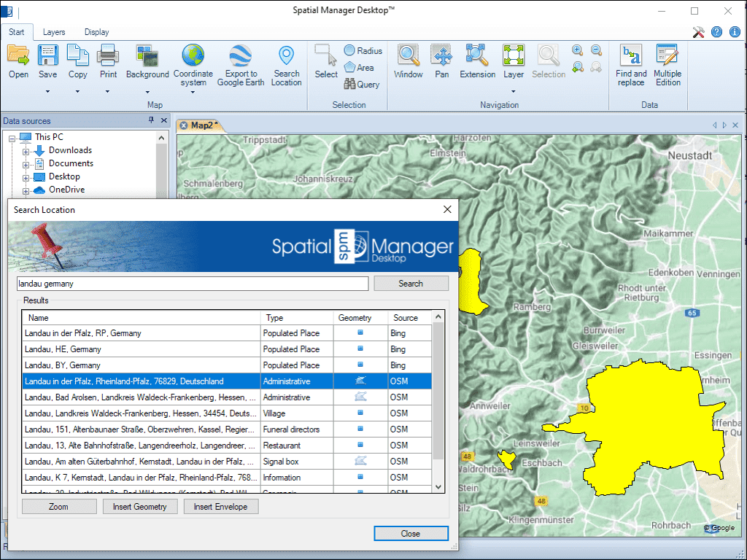The width and height of the screenshot is (747, 560).
Task: Open Find and replace tool
Action: (631, 65)
